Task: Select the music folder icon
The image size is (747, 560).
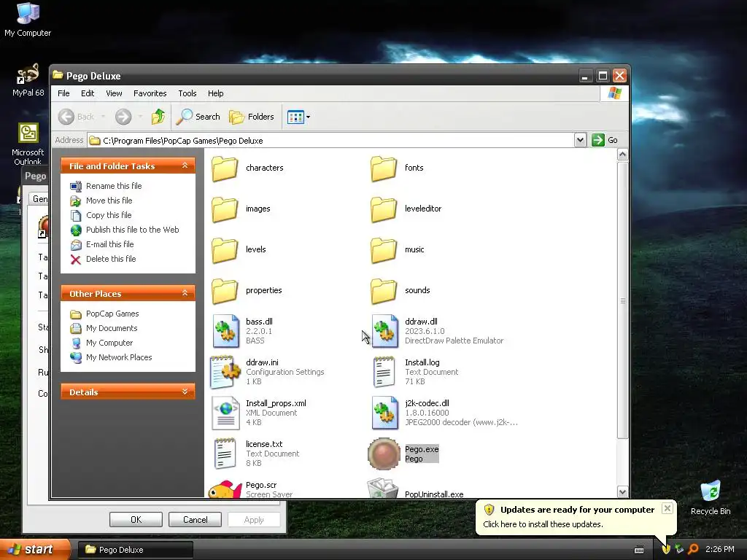Action: point(384,250)
